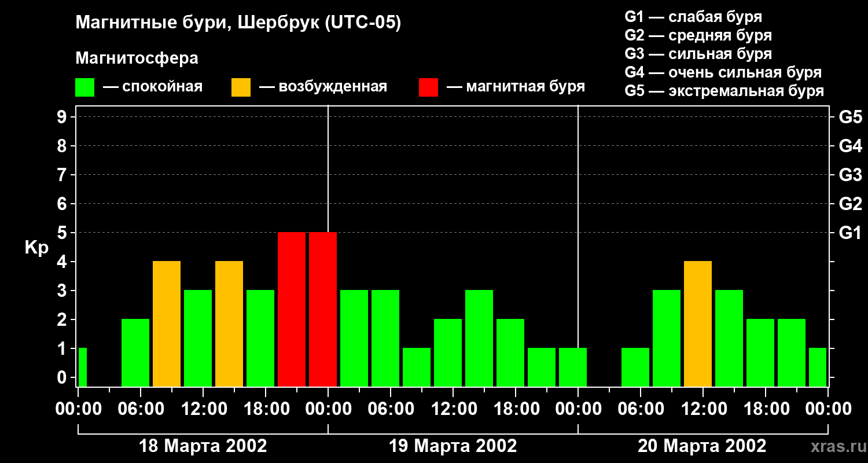The width and height of the screenshot is (868, 463).
Task: Click the 'G3' label on the right axis
Action: (x=850, y=175)
